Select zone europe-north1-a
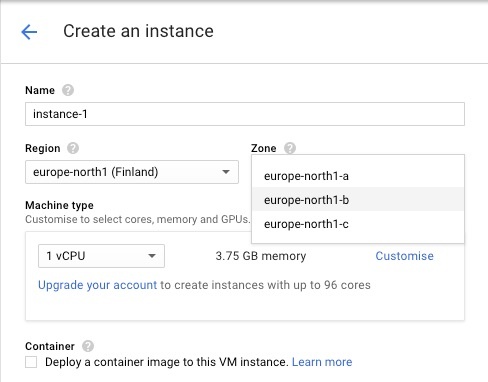Viewport: 488px width, 382px height. coord(358,176)
